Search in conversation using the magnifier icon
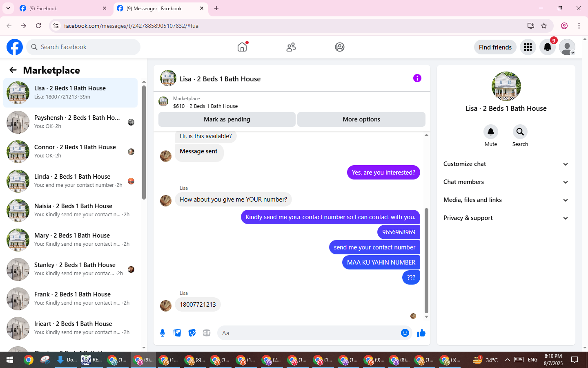Image resolution: width=588 pixels, height=368 pixels. [x=520, y=132]
